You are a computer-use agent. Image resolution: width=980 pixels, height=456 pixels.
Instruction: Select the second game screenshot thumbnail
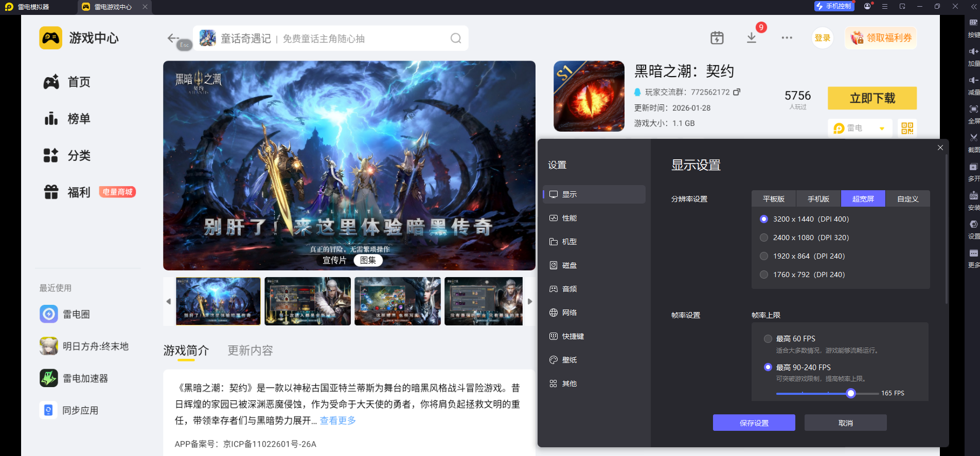point(308,301)
